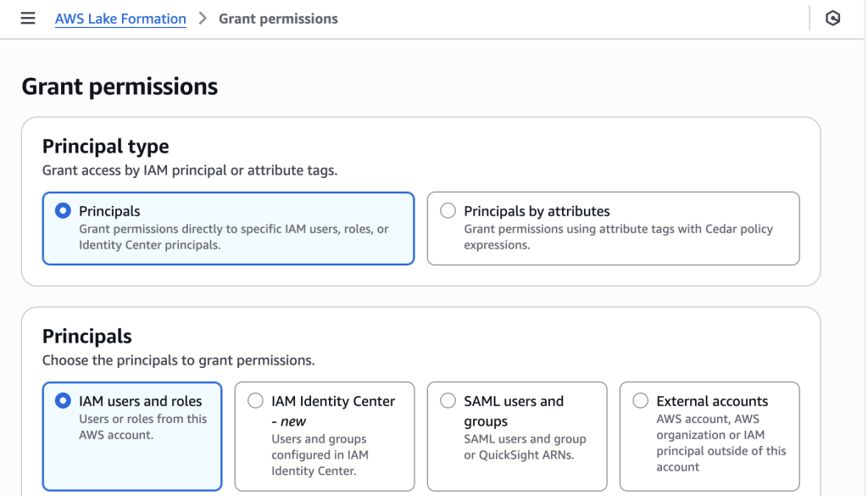Select Principals by attributes radio button
The width and height of the screenshot is (868, 496).
point(448,211)
